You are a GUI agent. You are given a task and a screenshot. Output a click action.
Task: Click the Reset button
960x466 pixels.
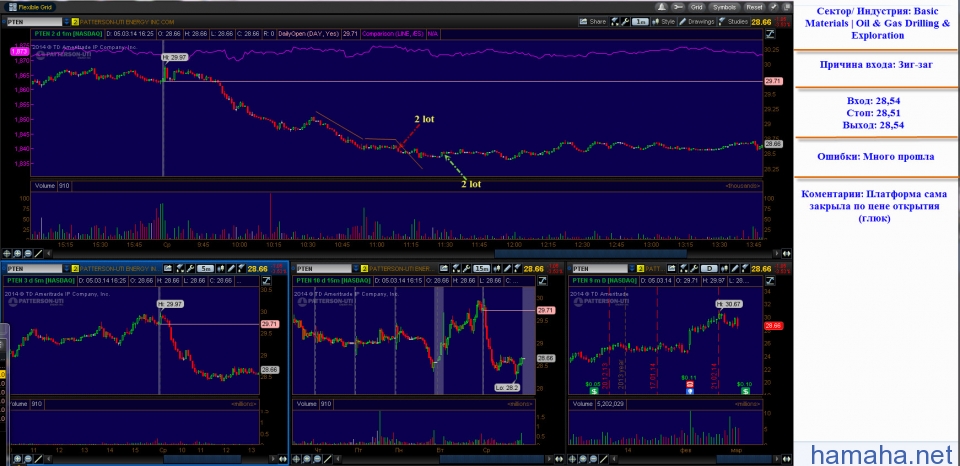coord(754,7)
